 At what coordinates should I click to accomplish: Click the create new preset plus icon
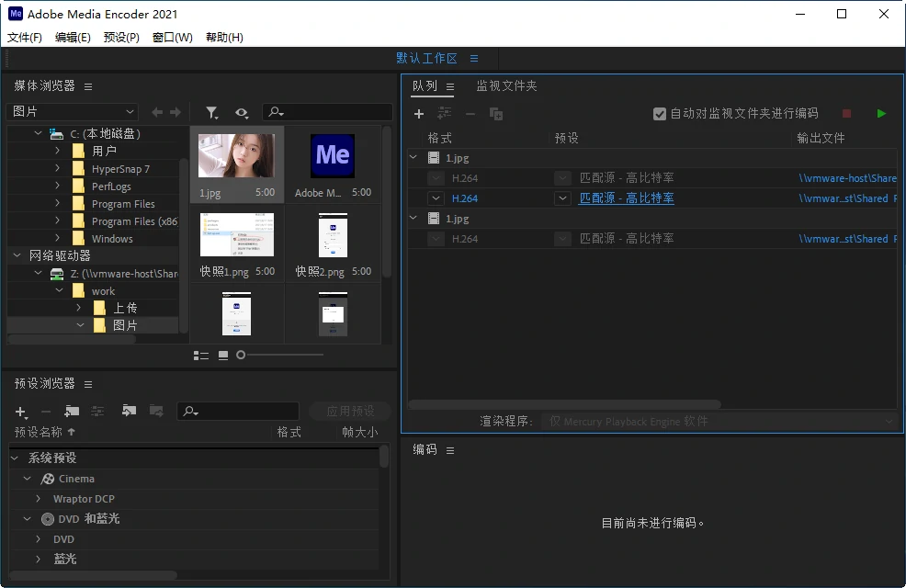pos(21,412)
